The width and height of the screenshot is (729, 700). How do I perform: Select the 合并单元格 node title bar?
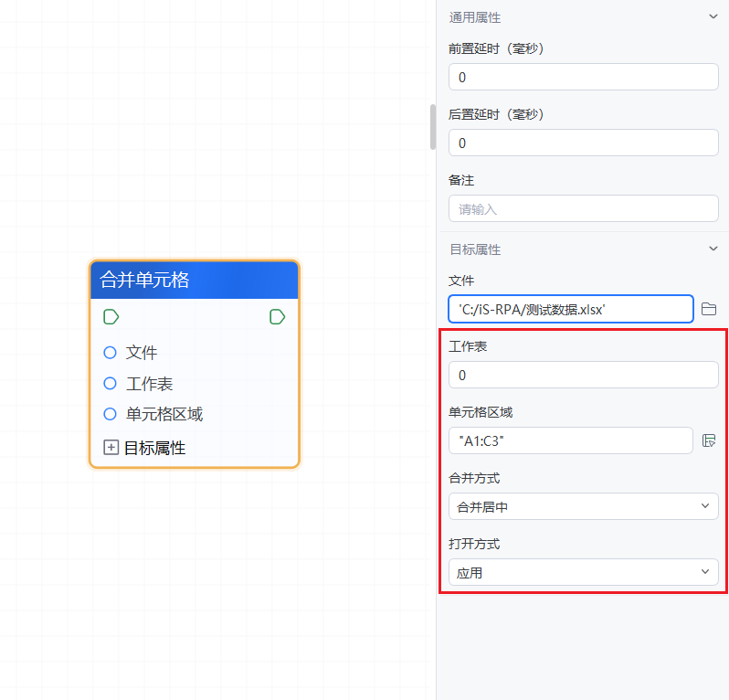click(194, 280)
